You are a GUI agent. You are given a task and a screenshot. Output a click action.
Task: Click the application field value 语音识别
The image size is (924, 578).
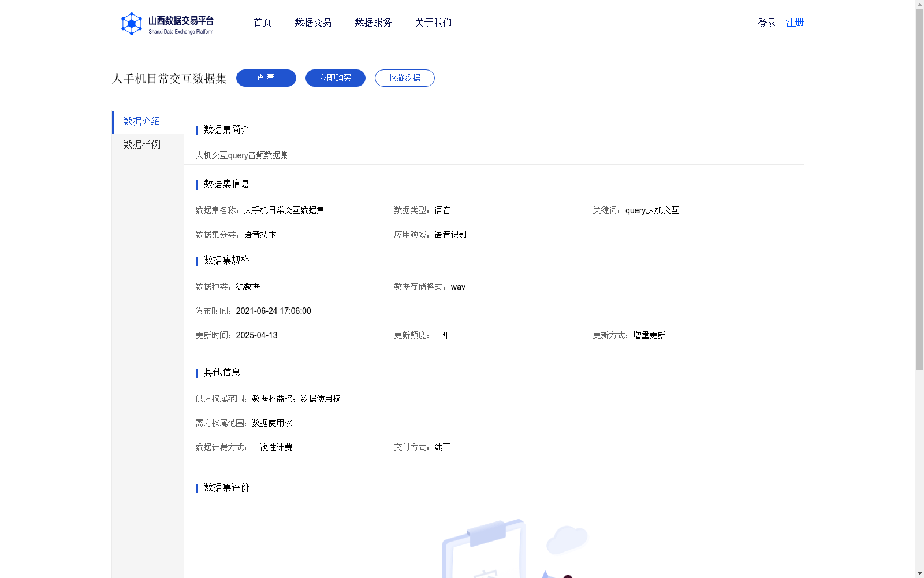(x=450, y=235)
